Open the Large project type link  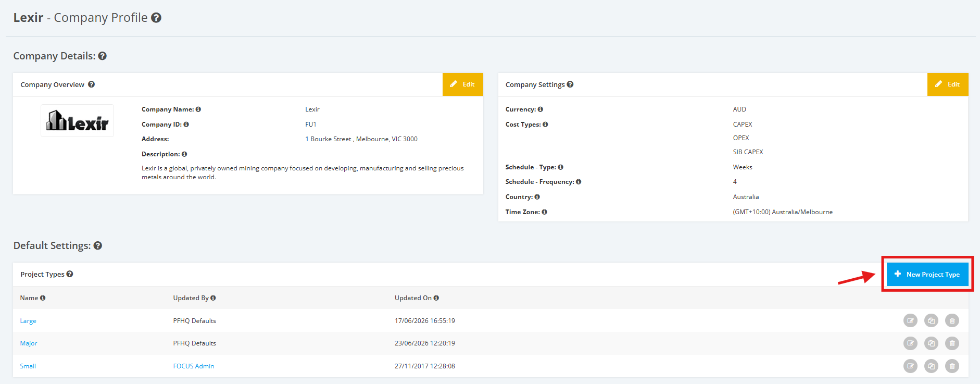point(28,321)
